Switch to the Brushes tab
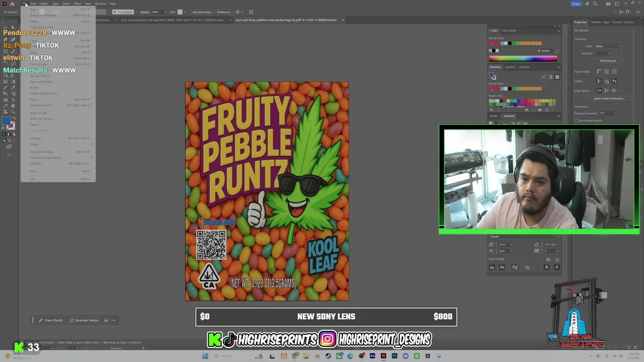Screen dimensions: 644x362 coord(510,67)
